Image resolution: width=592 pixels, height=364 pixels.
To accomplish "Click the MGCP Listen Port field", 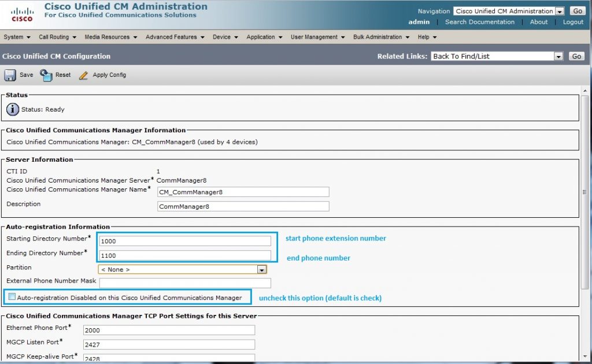I will point(169,344).
